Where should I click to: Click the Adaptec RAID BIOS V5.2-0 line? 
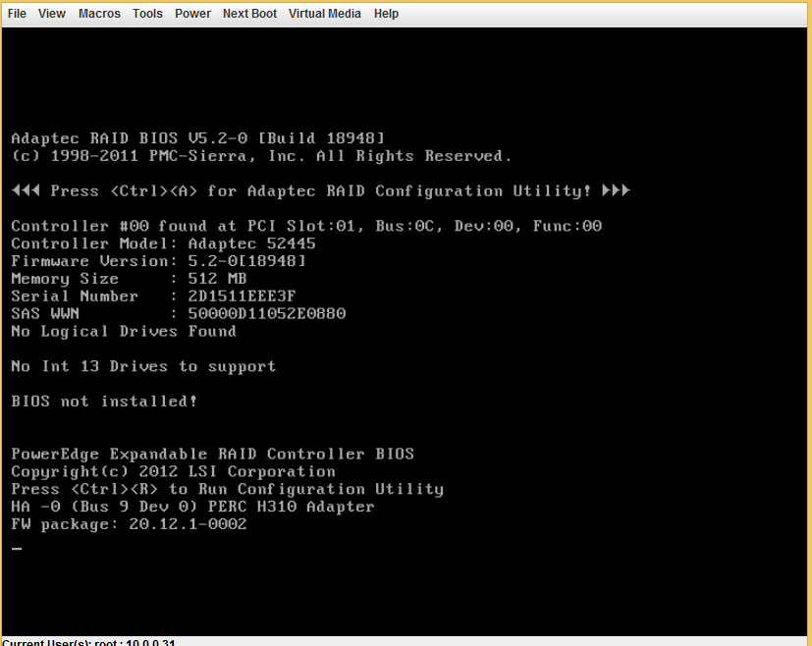[x=197, y=138]
